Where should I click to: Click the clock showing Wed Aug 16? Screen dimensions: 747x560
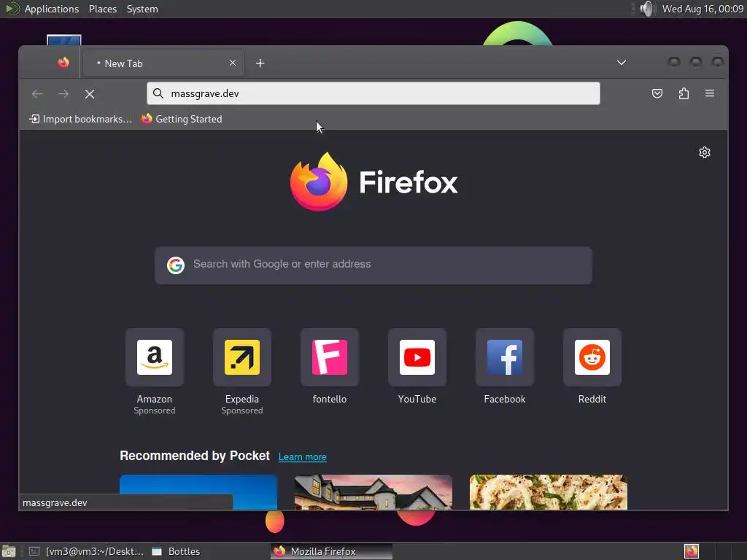[703, 9]
